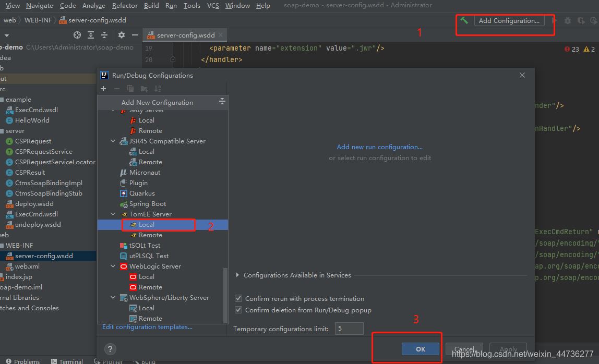Click the locate target crosshair icon in project panel
Viewport: 599px width, 364px height.
click(77, 35)
